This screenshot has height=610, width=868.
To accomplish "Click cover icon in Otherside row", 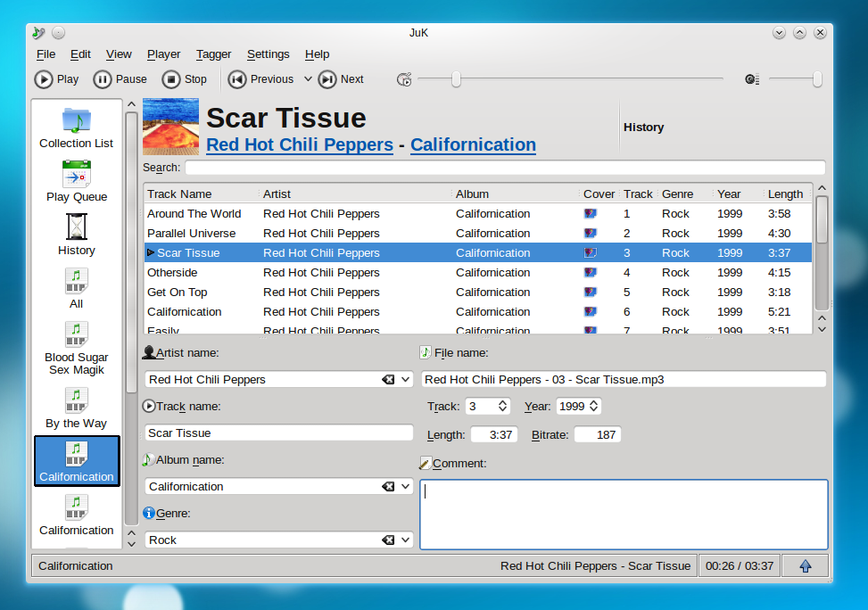I will pyautogui.click(x=590, y=272).
